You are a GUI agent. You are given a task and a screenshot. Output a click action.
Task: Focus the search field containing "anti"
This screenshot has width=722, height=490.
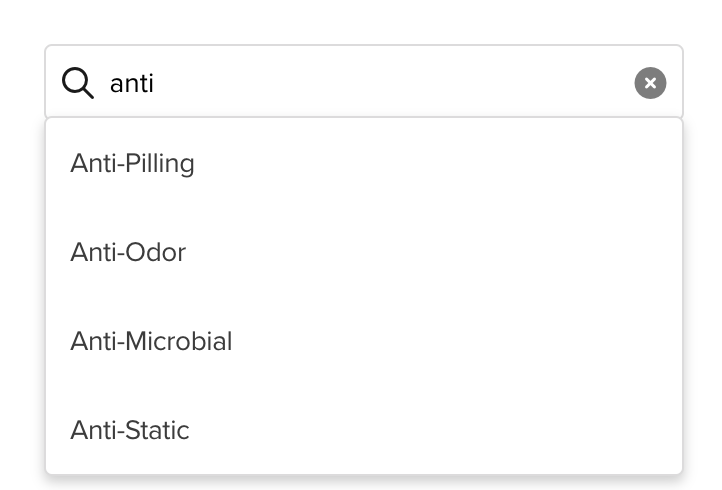364,83
